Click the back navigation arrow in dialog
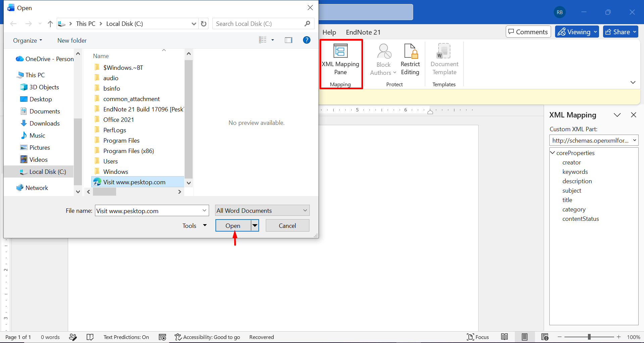The image size is (644, 343). pos(13,24)
